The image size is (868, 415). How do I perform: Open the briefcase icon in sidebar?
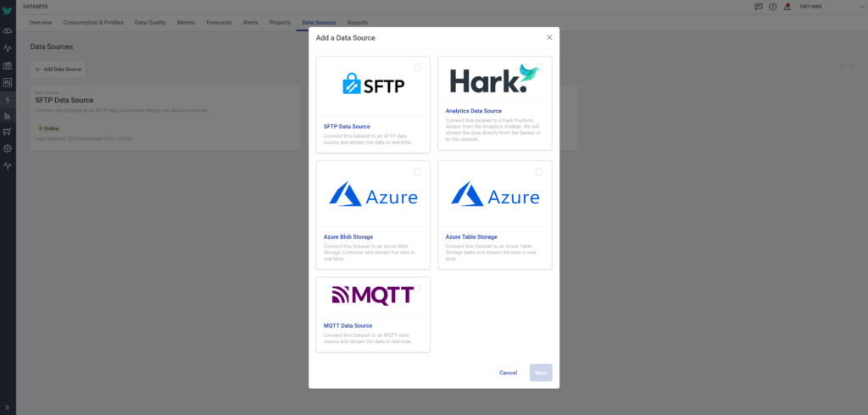click(7, 66)
